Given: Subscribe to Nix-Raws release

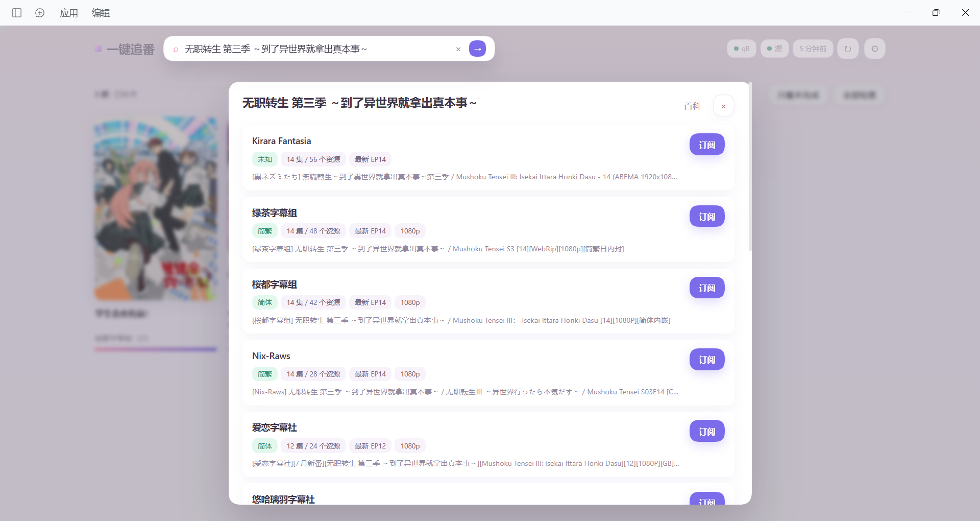Looking at the screenshot, I should (707, 359).
